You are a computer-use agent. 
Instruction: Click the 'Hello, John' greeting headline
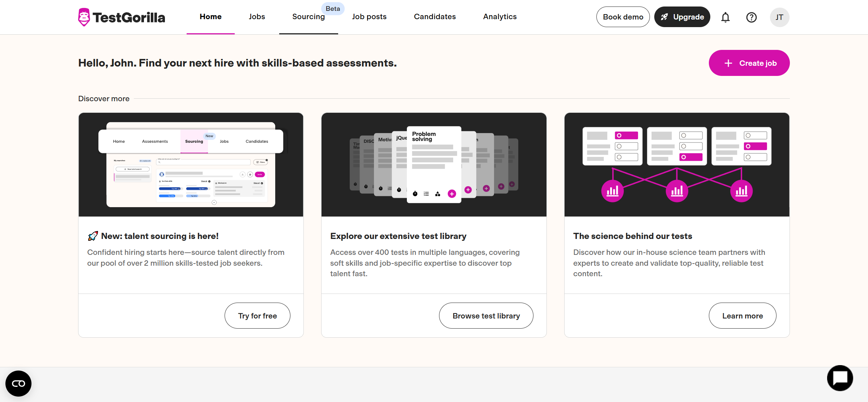tap(237, 63)
